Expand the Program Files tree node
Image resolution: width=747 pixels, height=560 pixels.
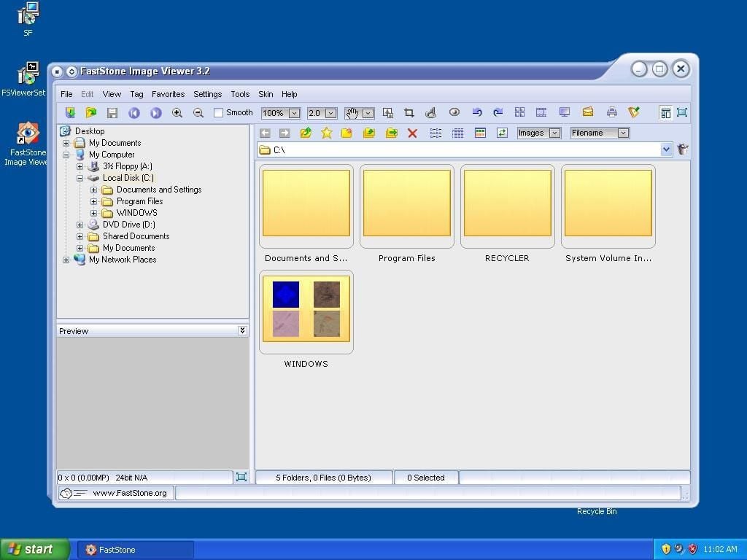pos(94,201)
